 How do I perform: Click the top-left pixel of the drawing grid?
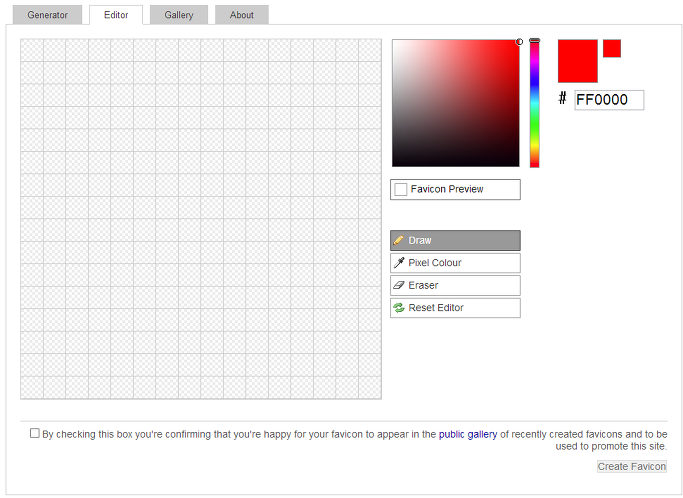32,50
